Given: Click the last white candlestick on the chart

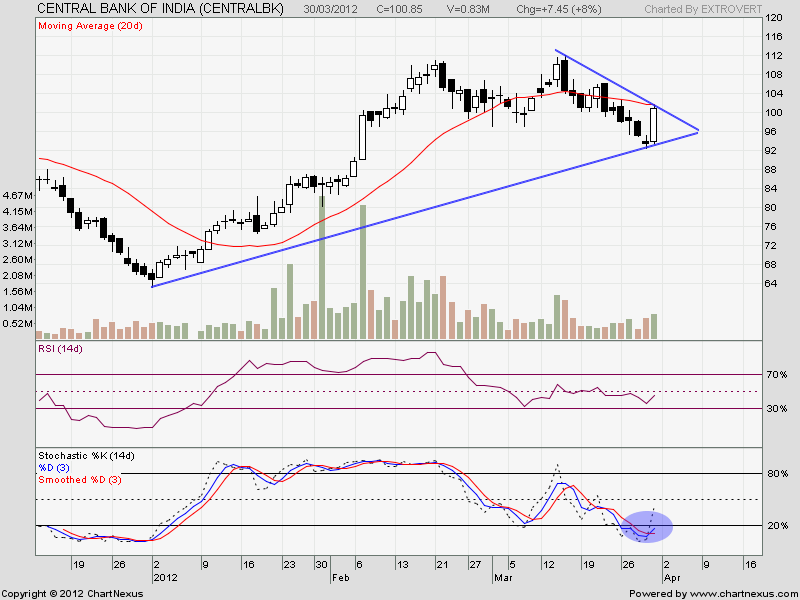Looking at the screenshot, I should [x=654, y=124].
